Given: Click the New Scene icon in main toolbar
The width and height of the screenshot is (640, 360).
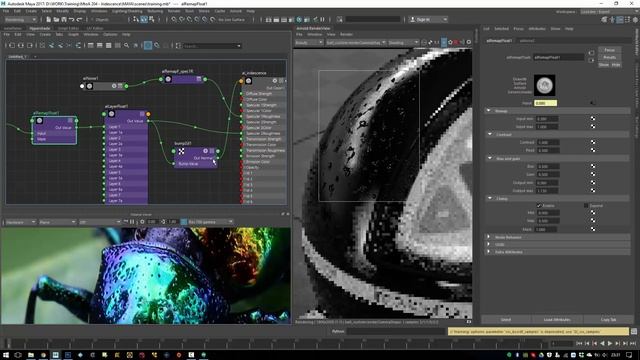Looking at the screenshot, I should (x=49, y=20).
